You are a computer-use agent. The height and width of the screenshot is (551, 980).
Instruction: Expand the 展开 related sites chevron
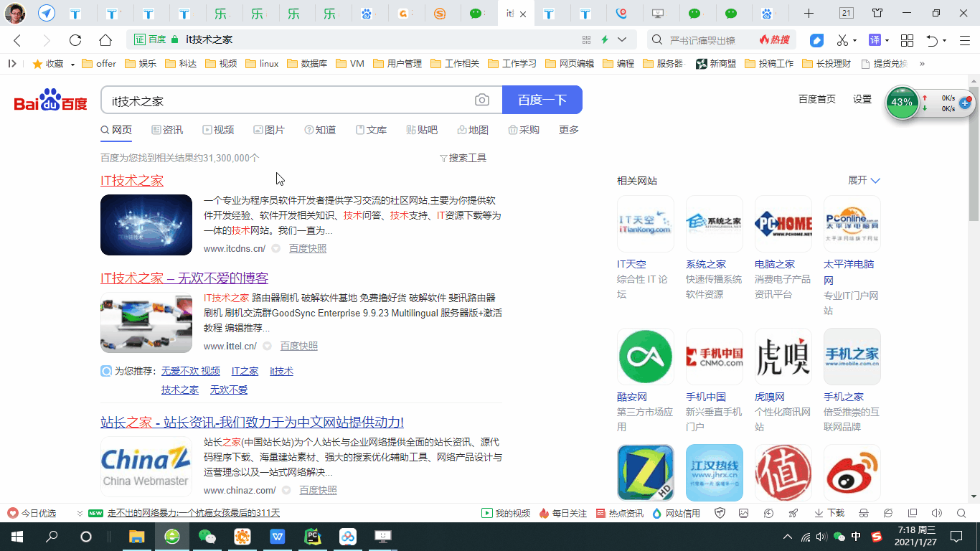click(875, 181)
